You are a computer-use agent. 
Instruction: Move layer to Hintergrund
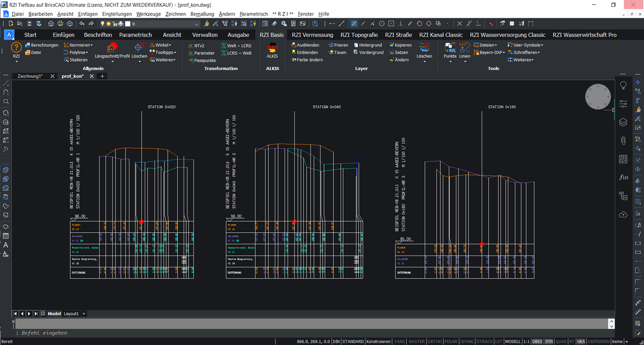[x=368, y=45]
